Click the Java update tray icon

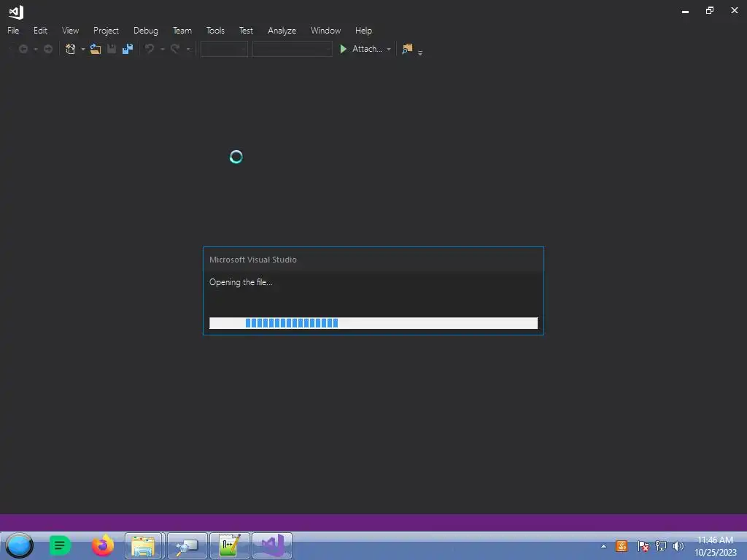(x=622, y=546)
